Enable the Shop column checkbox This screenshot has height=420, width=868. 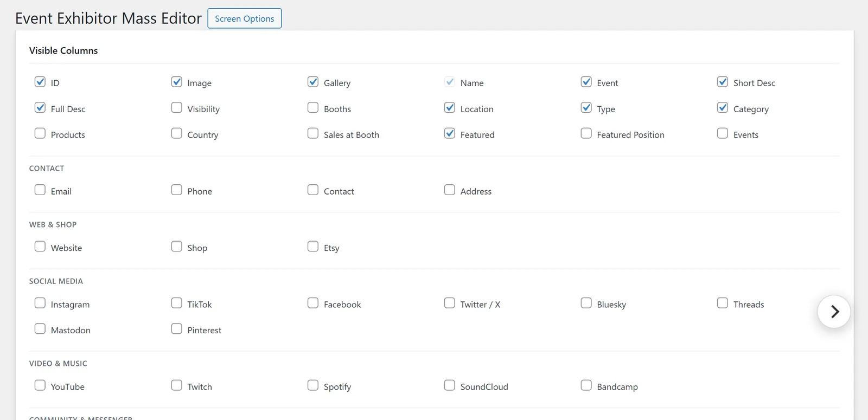[x=177, y=247]
